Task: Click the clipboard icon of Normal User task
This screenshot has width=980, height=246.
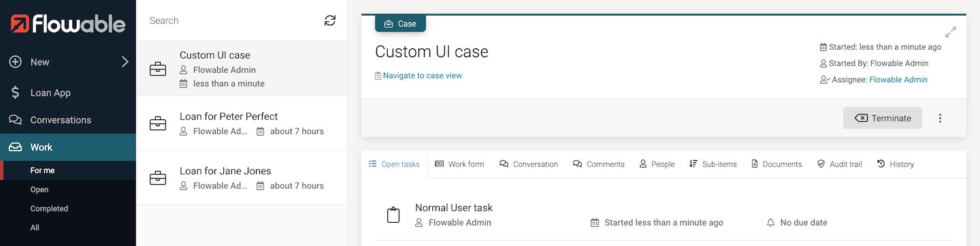Action: (x=393, y=215)
